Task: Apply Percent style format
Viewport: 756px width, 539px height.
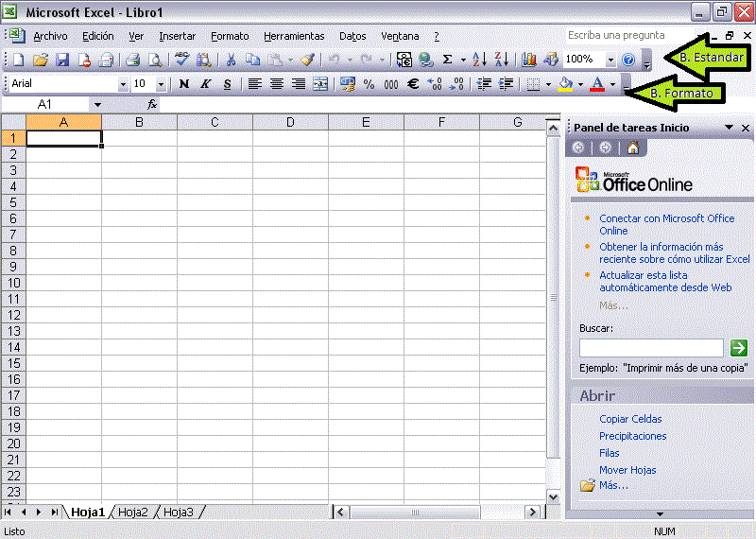Action: 369,84
